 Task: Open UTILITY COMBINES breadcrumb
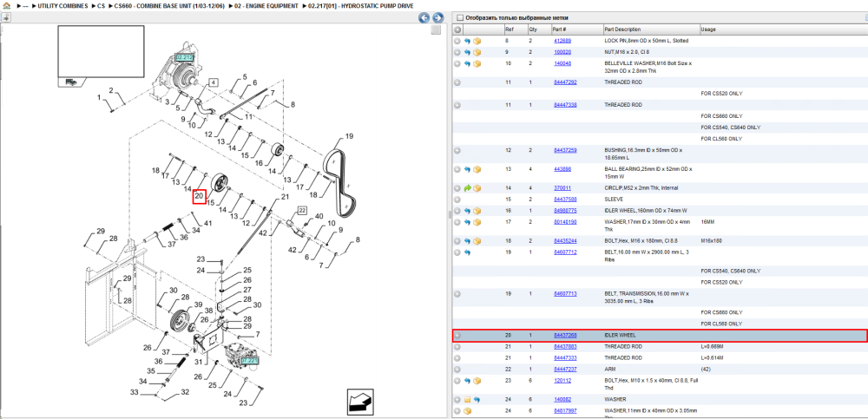(63, 5)
